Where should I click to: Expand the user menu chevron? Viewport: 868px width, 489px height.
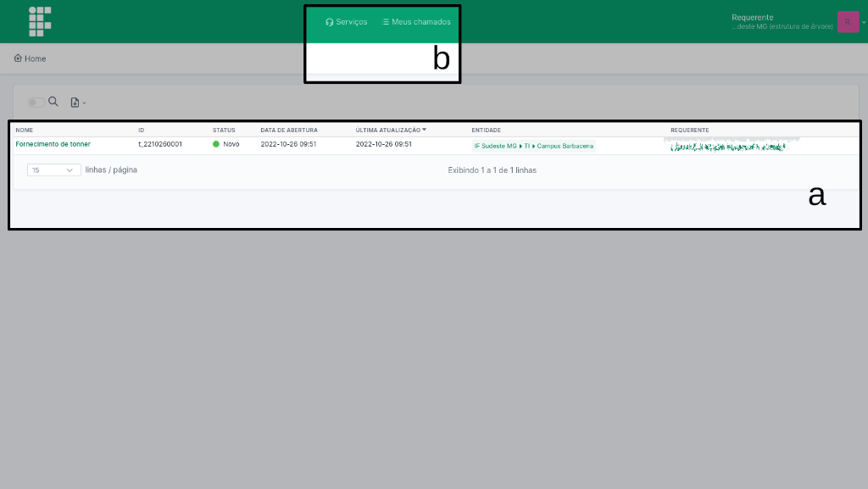864,23
